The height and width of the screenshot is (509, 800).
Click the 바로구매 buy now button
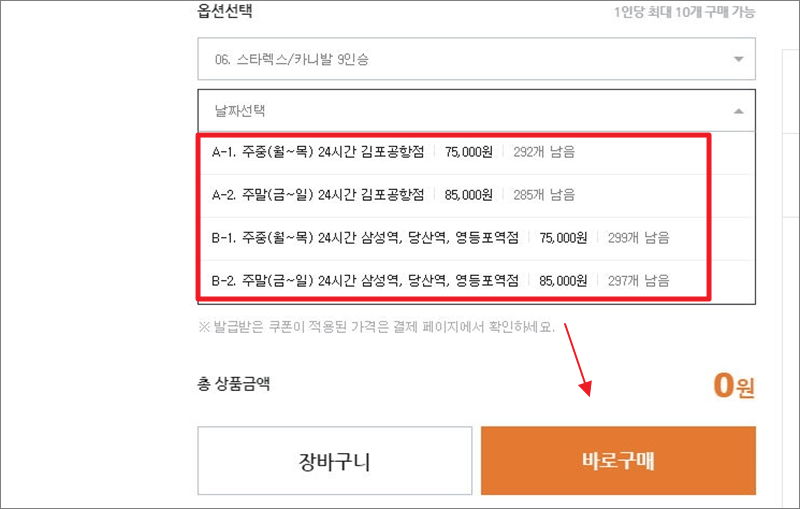(x=618, y=461)
